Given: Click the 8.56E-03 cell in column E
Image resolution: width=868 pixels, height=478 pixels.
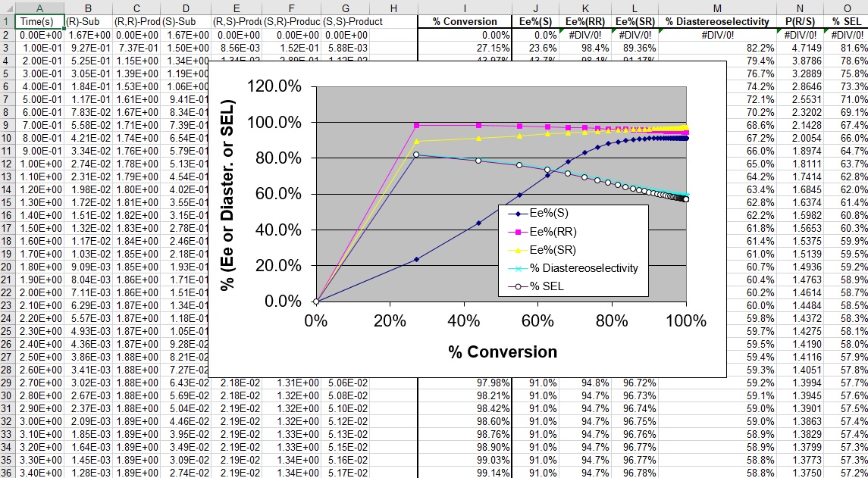Looking at the screenshot, I should (237, 48).
